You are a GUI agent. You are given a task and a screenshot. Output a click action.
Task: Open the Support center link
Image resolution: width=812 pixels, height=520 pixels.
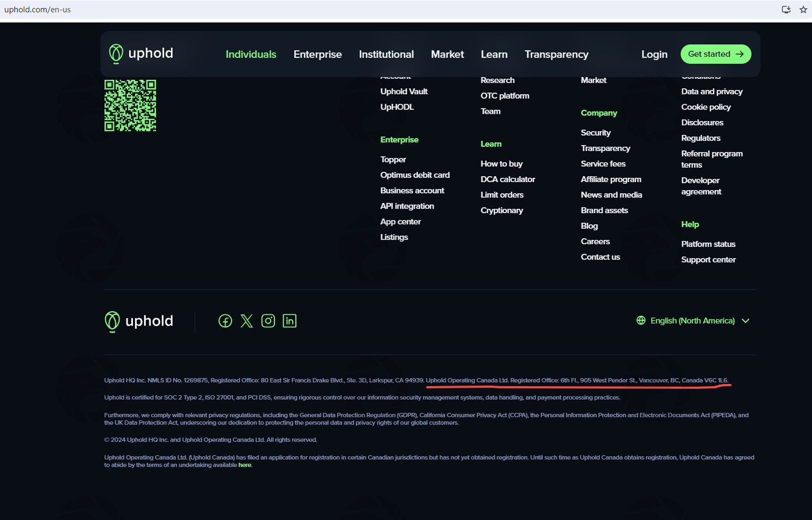708,260
